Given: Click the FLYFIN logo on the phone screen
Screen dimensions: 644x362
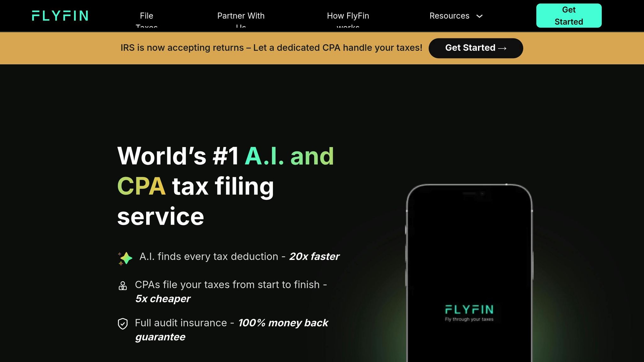Looking at the screenshot, I should [469, 310].
